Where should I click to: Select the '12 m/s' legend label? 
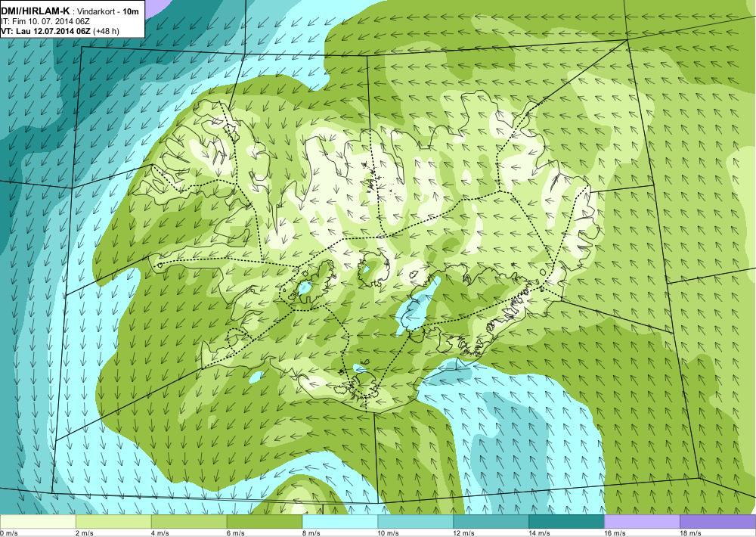[464, 533]
